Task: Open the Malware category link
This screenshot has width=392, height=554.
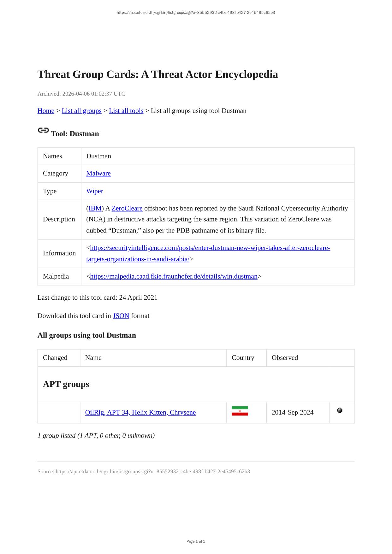Action: pos(98,173)
